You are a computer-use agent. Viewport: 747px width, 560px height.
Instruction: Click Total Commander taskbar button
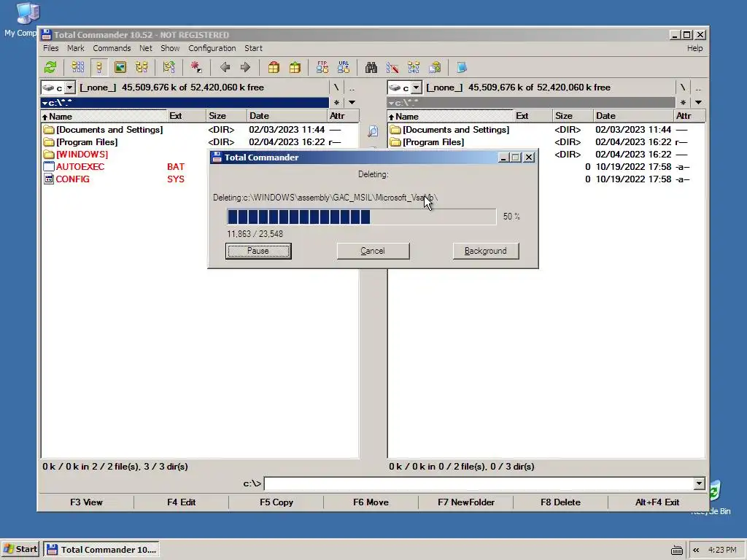(101, 550)
